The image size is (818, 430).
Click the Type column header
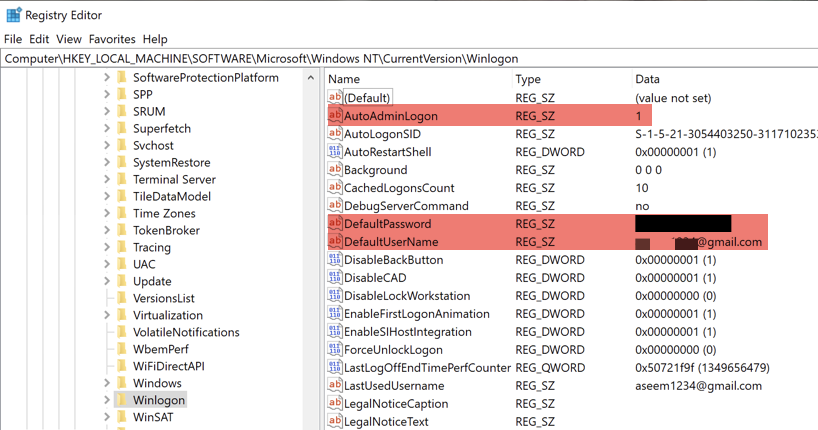[528, 79]
